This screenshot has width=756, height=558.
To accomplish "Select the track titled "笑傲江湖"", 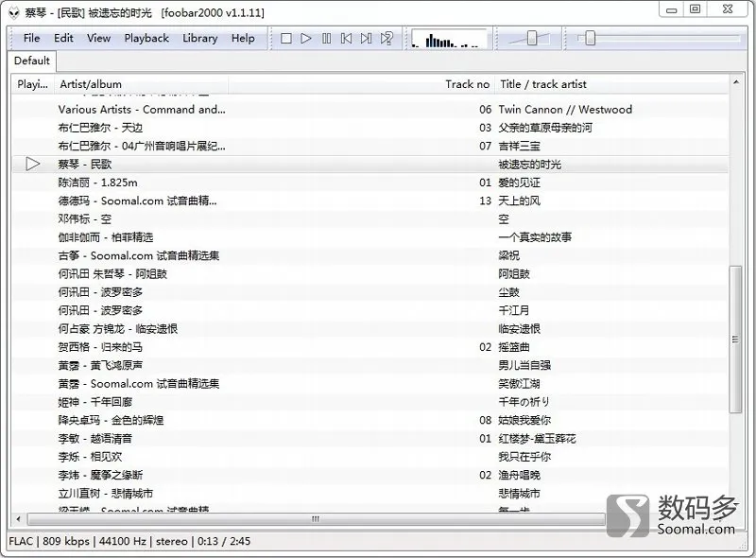I will coord(370,384).
